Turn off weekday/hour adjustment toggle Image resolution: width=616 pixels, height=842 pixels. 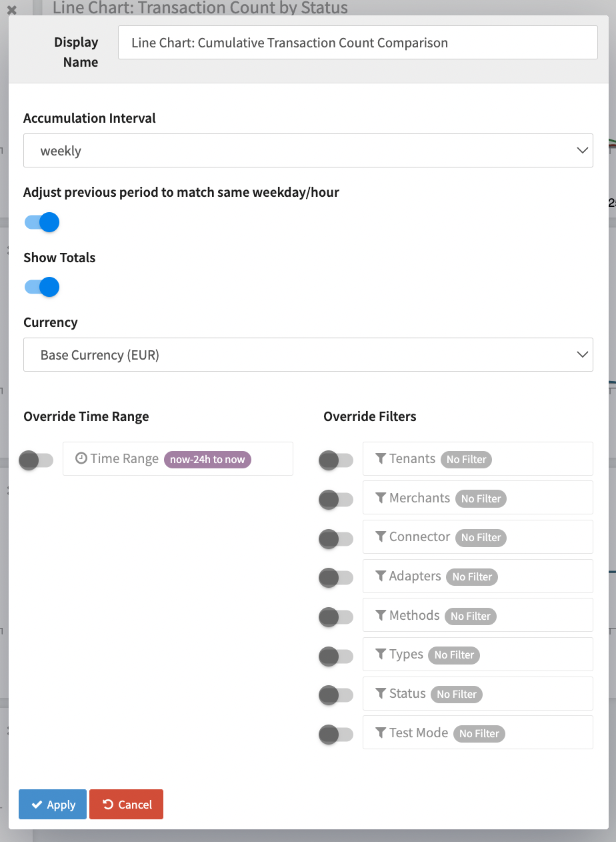click(x=41, y=222)
